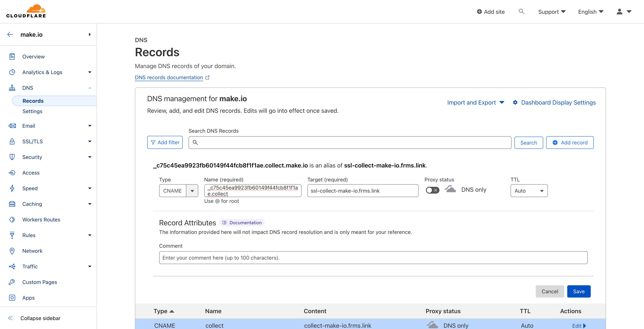Click the Workers Routes diamond icon
Image resolution: width=644 pixels, height=329 pixels.
coord(12,220)
